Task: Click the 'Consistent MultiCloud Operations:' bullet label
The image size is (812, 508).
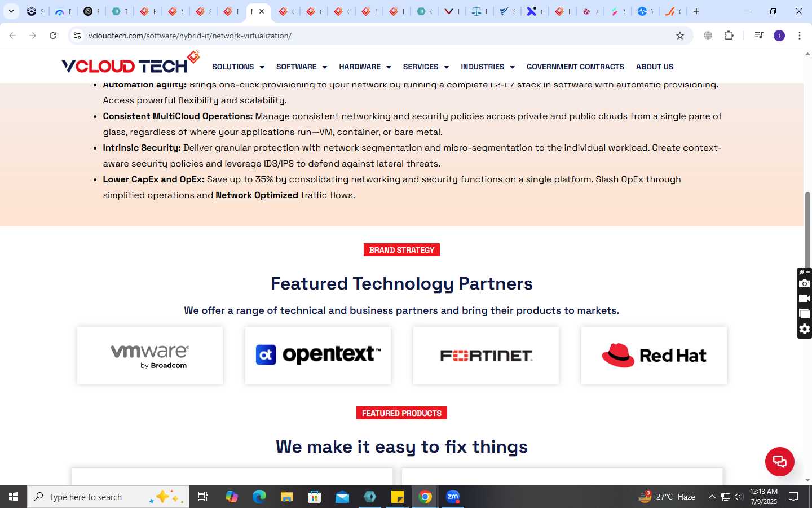Action: coord(178,116)
